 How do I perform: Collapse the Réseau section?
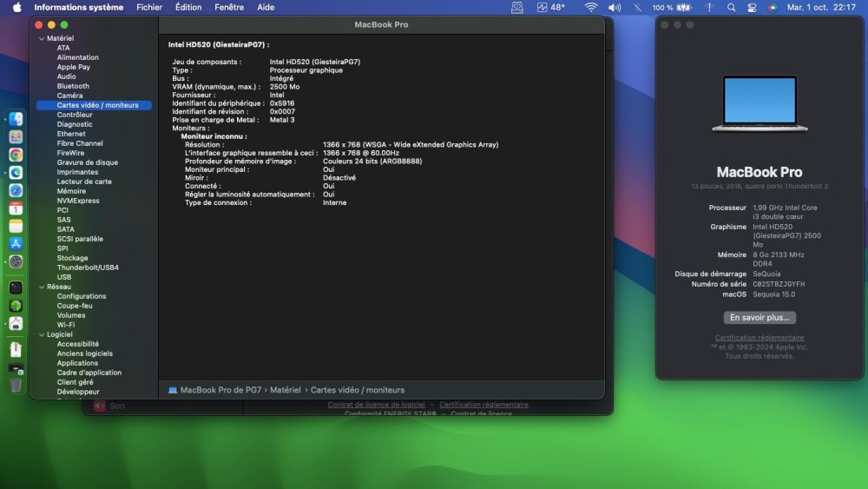point(42,287)
